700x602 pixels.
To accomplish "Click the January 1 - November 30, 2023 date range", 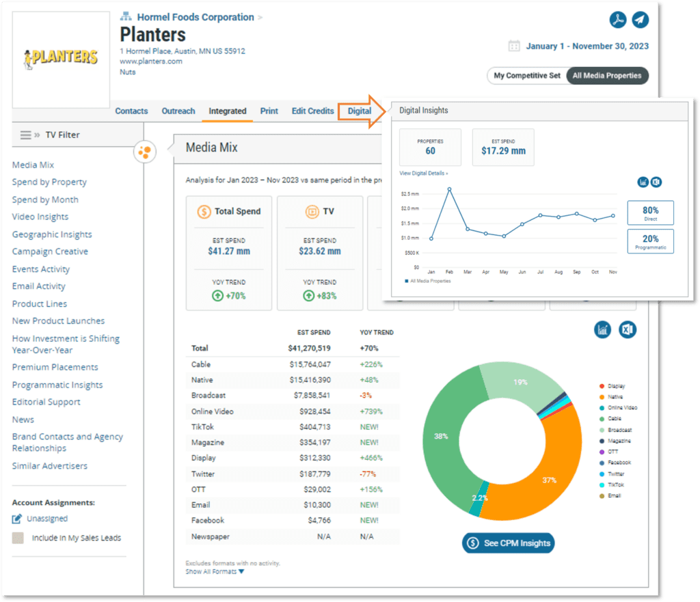I will pos(587,46).
